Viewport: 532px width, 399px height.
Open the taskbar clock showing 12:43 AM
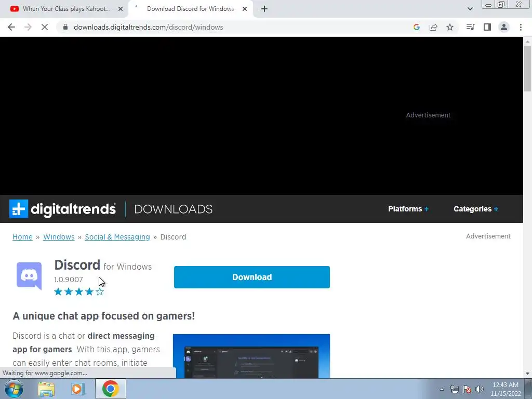(506, 389)
